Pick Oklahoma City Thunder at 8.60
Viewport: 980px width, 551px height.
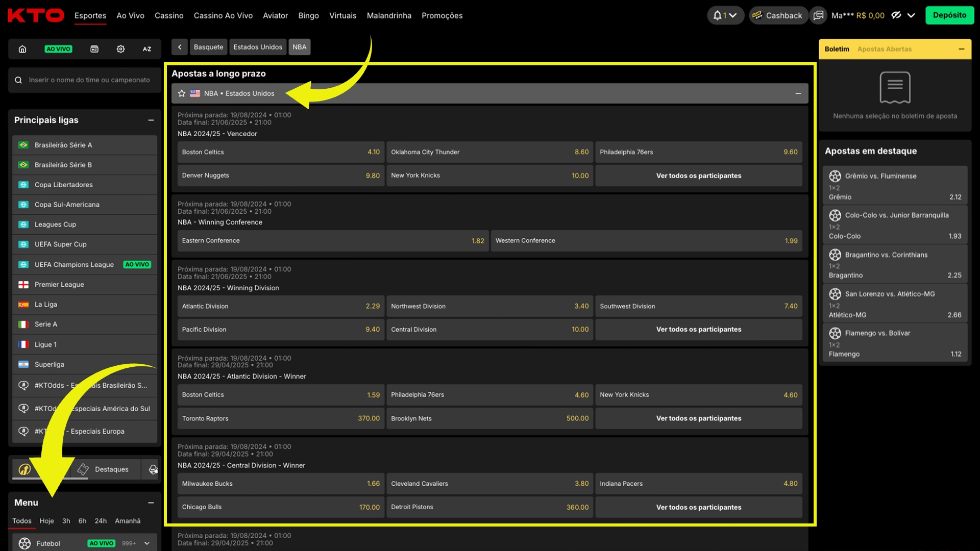(x=489, y=152)
